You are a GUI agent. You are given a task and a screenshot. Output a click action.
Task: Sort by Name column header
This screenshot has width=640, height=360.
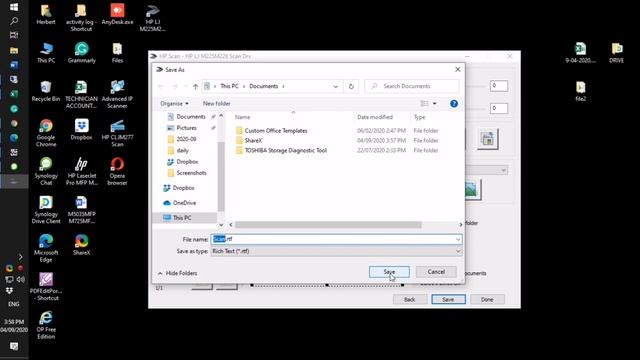pyautogui.click(x=242, y=117)
